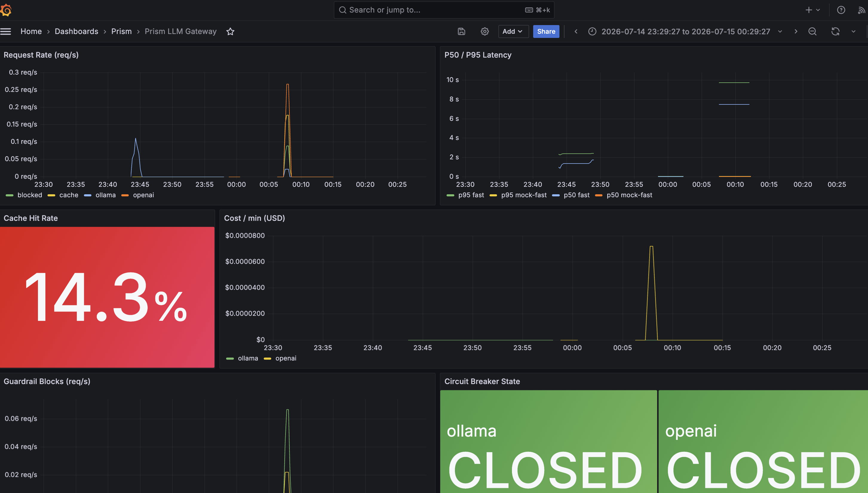Open the time range picker dropdown
The image size is (868, 493).
click(686, 32)
